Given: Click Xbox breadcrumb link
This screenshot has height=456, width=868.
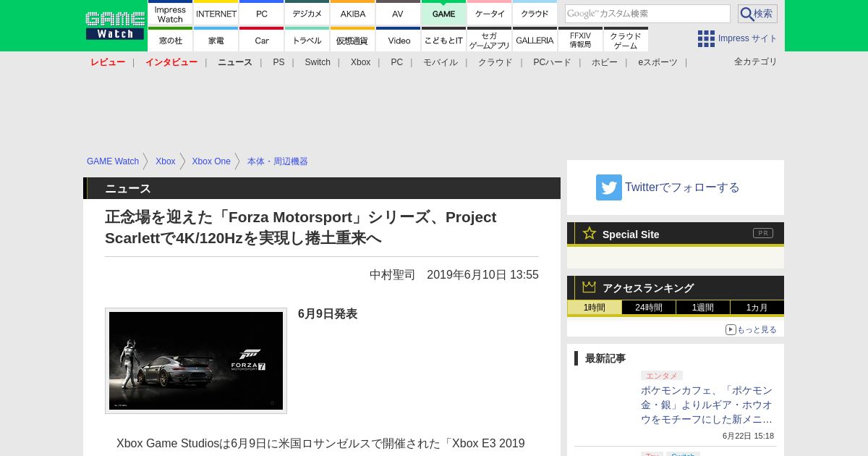Looking at the screenshot, I should click(x=166, y=161).
